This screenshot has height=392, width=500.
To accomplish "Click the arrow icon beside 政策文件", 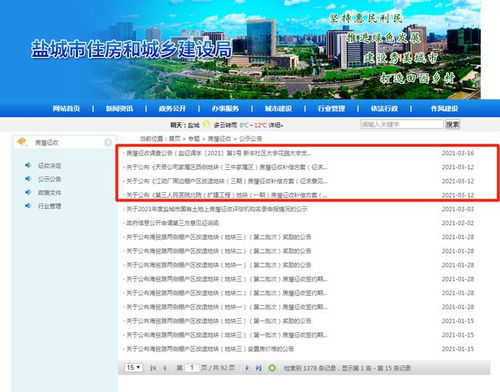I will pos(28,192).
